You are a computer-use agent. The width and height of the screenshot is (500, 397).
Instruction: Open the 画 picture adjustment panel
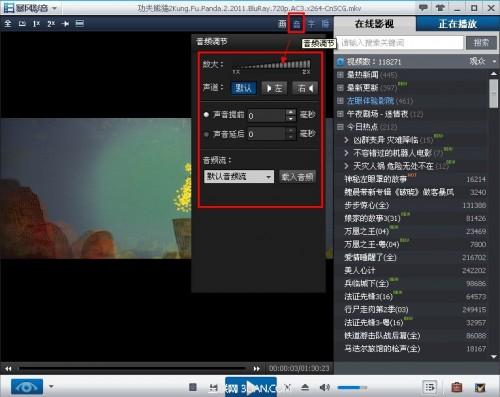tap(282, 24)
